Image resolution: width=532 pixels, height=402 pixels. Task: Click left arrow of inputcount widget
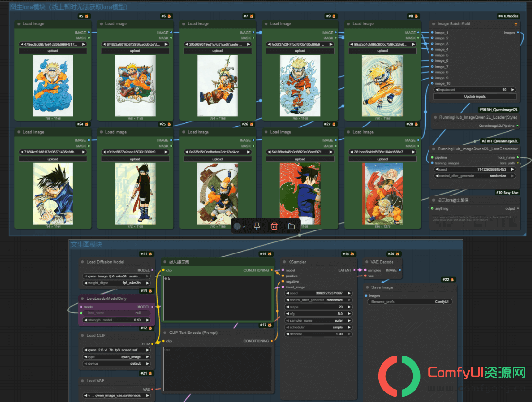click(437, 90)
